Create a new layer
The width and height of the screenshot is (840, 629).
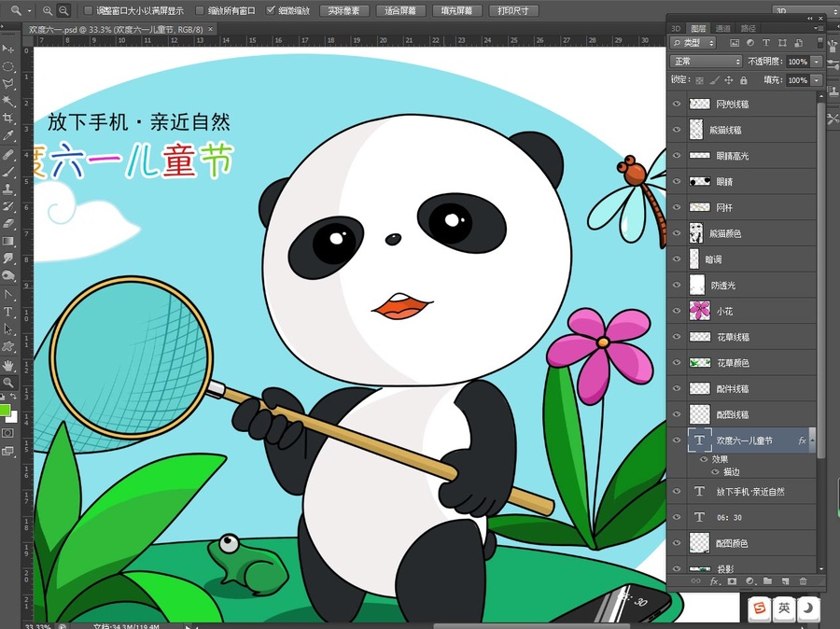[x=785, y=581]
